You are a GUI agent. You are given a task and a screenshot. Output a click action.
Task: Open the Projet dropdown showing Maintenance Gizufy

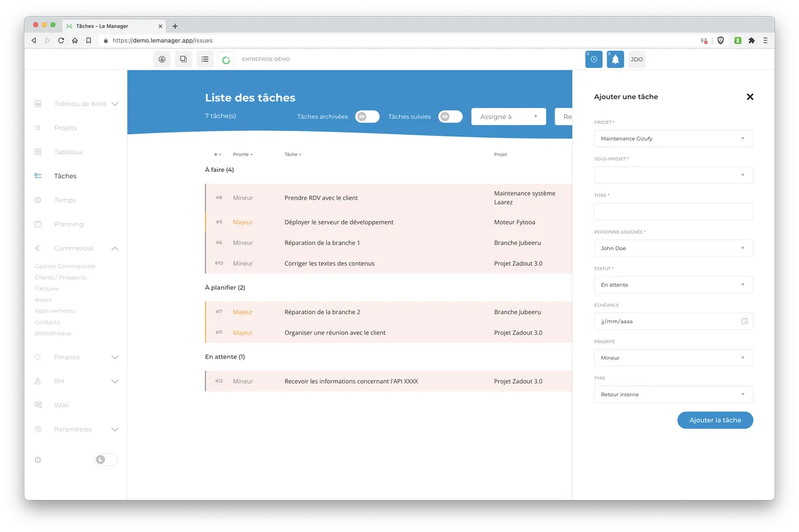(673, 138)
